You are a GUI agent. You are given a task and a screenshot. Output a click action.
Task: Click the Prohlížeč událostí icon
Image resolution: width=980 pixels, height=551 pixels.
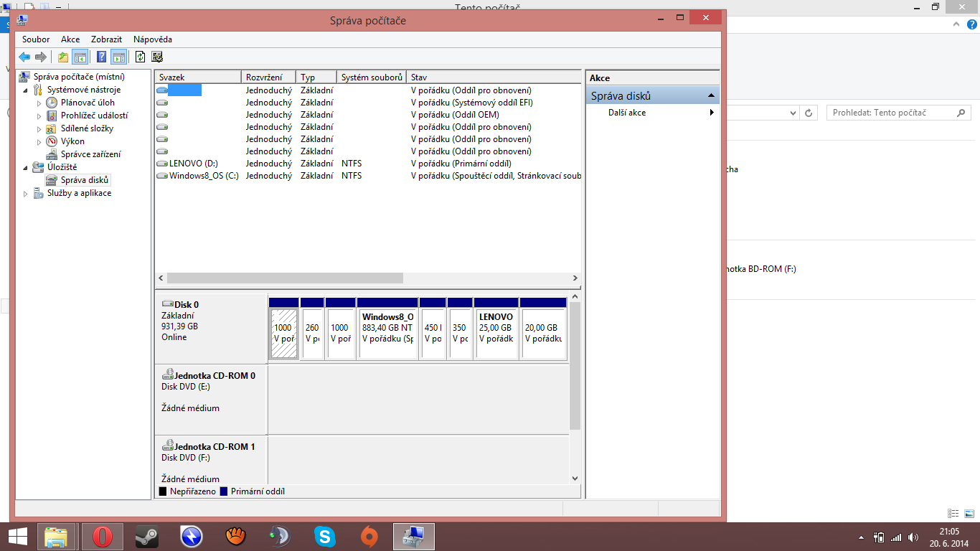click(x=52, y=116)
